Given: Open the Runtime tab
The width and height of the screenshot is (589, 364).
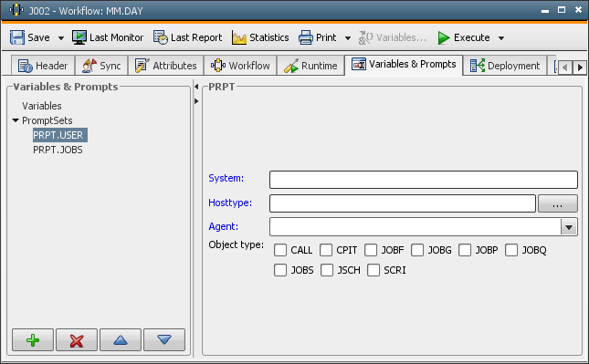Looking at the screenshot, I should click(x=310, y=66).
